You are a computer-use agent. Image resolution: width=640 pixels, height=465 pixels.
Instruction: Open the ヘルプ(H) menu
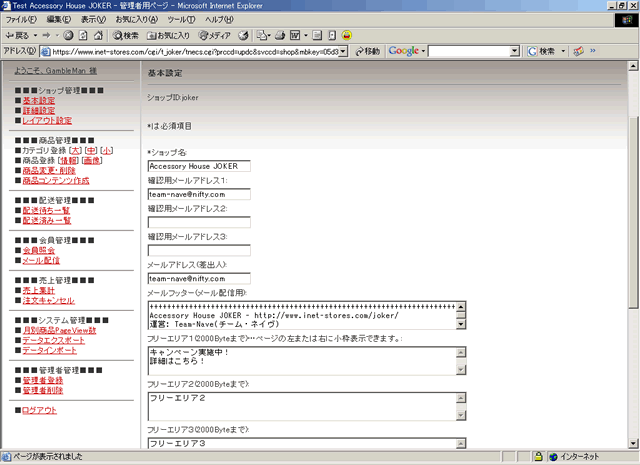coord(218,19)
